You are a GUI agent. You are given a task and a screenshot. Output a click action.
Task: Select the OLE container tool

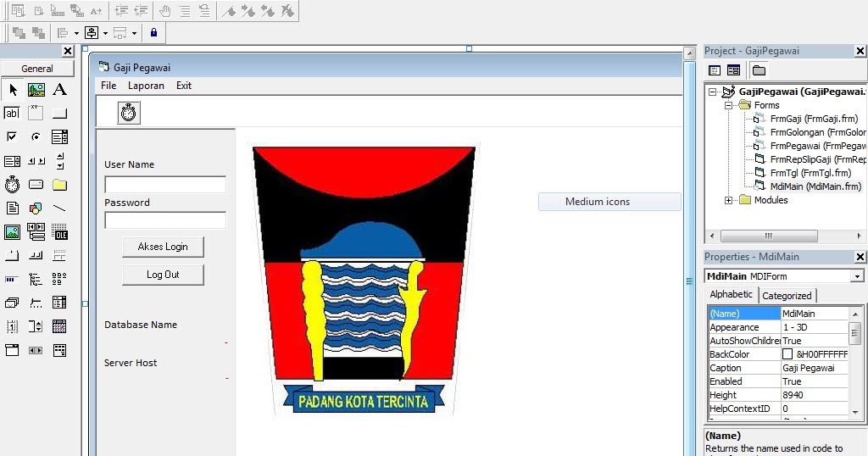(x=60, y=232)
